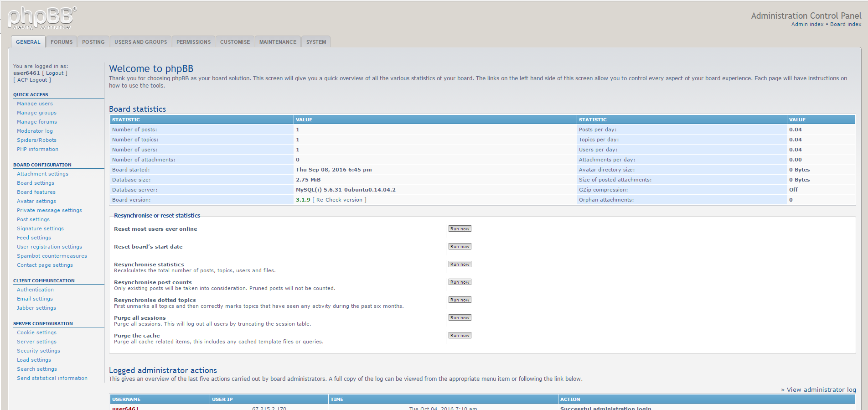Click the Welcome to phpBB heading
868x410 pixels.
tap(151, 69)
